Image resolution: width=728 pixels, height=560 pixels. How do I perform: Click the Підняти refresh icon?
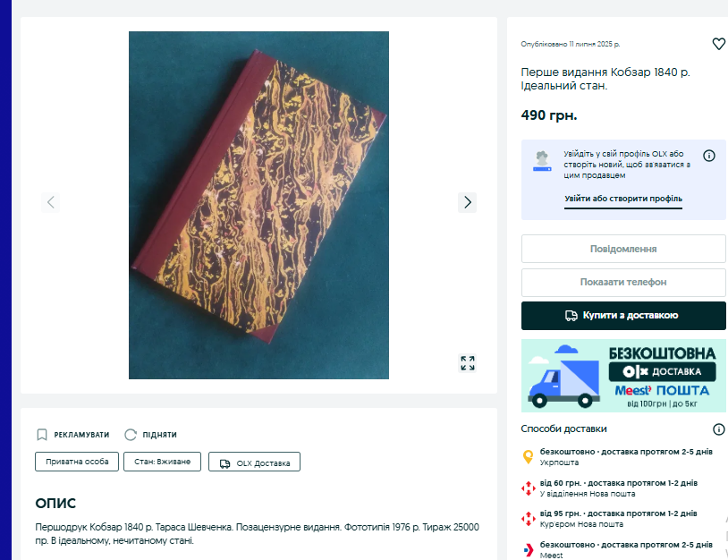pos(131,435)
